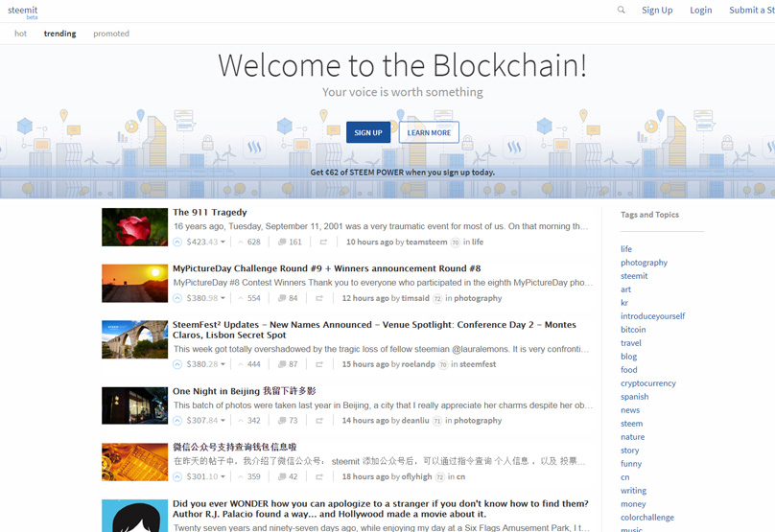Viewport: 775px width, 532px height.
Task: Select the introduceyourself tag
Action: 652,316
